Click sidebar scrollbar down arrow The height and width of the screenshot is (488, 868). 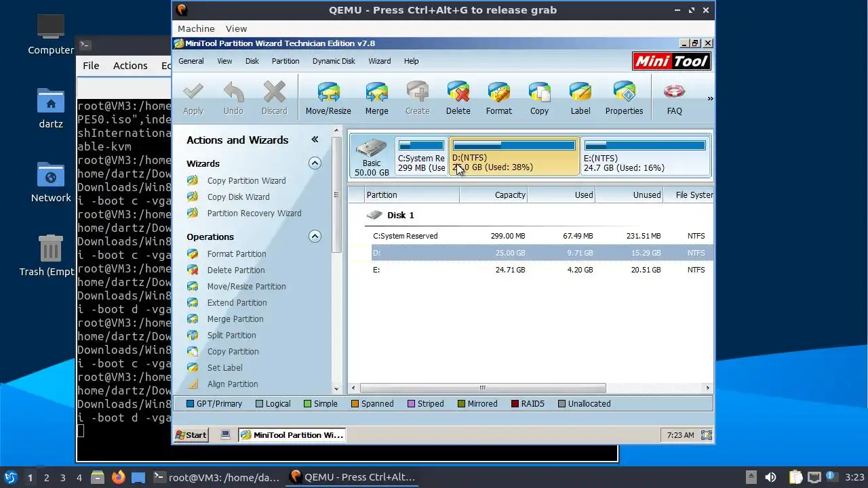pyautogui.click(x=336, y=388)
